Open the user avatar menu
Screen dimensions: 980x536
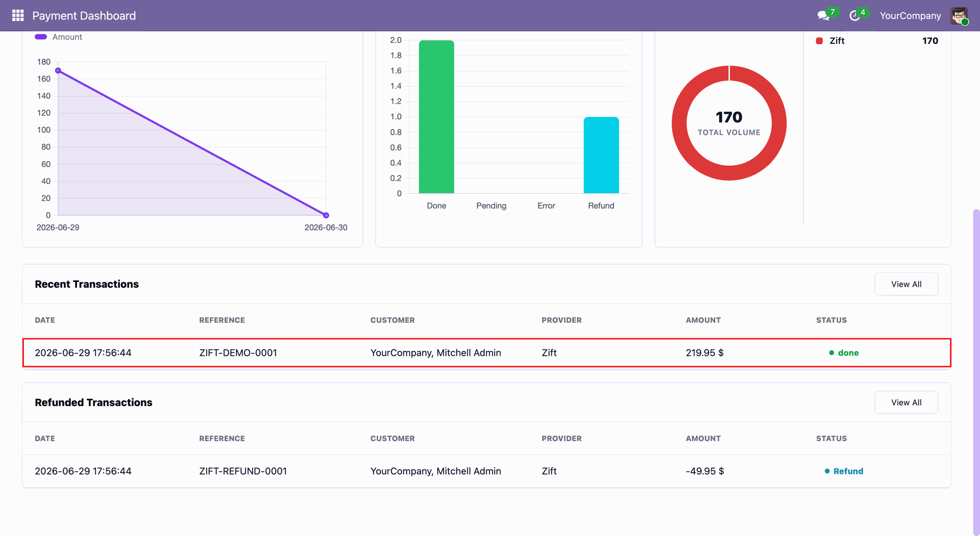click(x=959, y=15)
